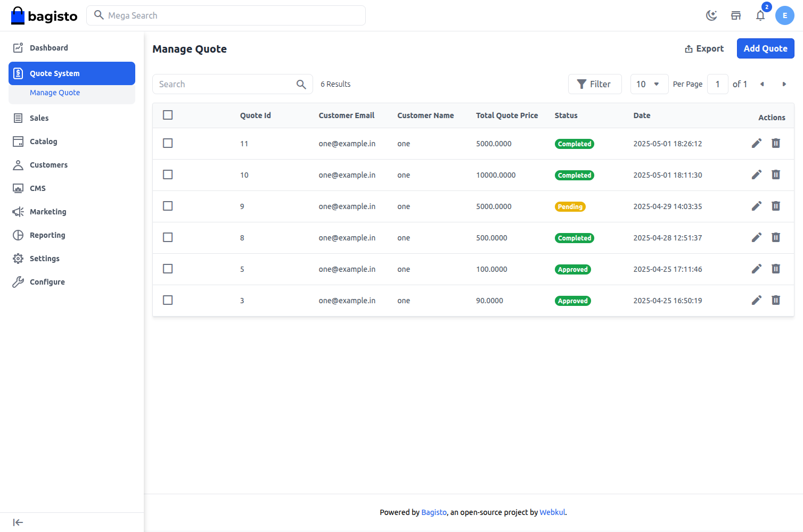Focus the Mega Search field
The width and height of the screenshot is (803, 532).
(x=226, y=15)
